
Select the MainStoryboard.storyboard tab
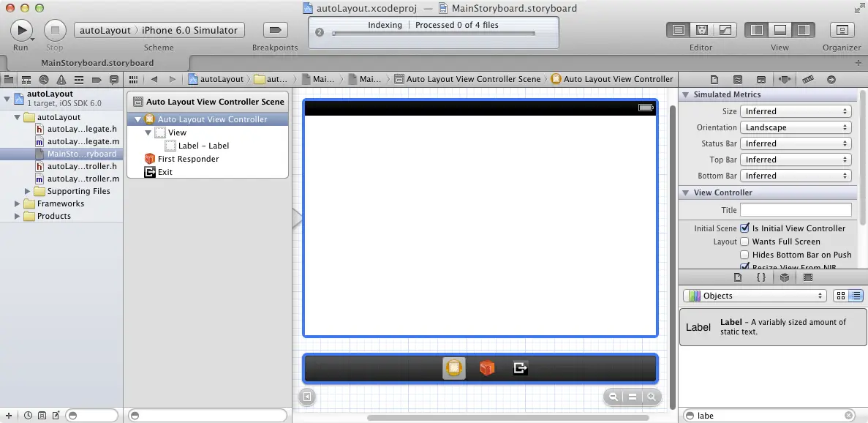pos(97,63)
